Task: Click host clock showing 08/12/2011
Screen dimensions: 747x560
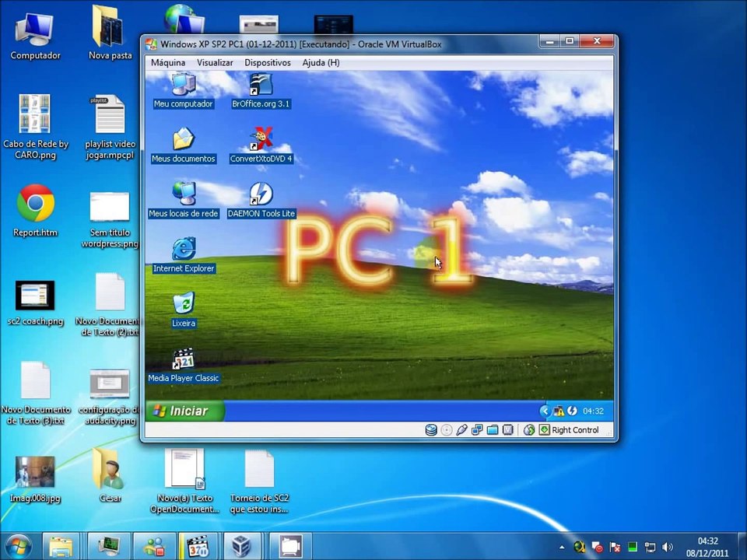Action: (707, 547)
